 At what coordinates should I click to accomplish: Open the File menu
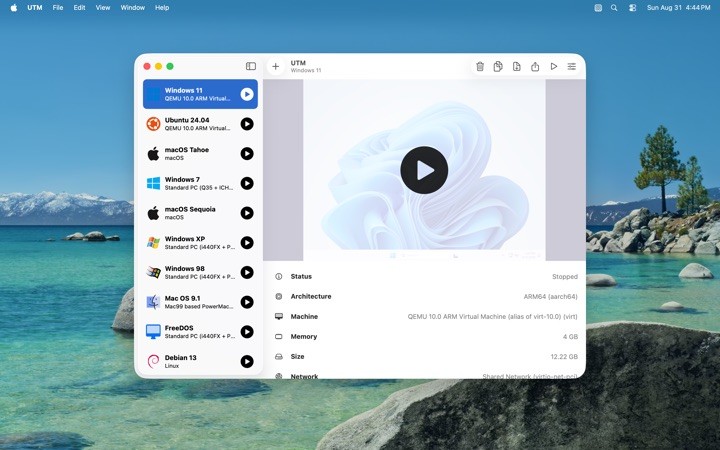pyautogui.click(x=58, y=8)
